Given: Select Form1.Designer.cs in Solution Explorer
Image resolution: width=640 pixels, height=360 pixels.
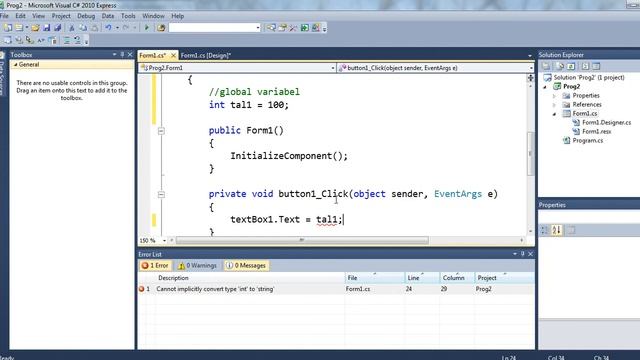Looking at the screenshot, I should pos(606,122).
